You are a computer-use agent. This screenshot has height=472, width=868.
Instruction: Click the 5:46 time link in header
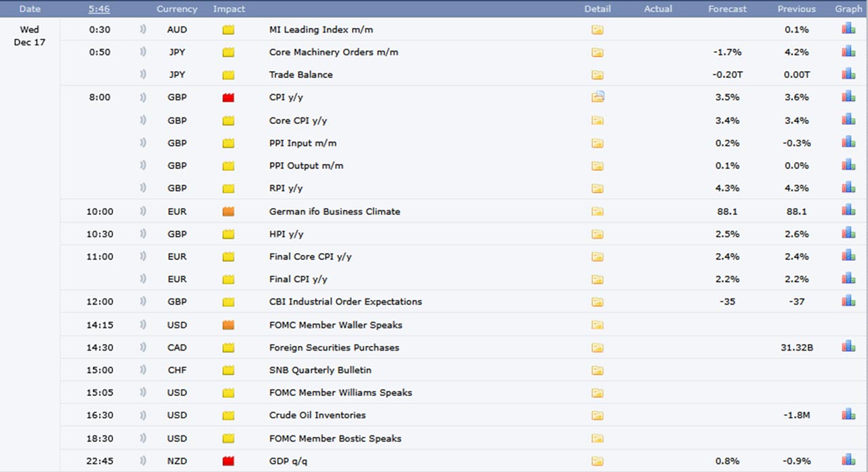pyautogui.click(x=99, y=9)
